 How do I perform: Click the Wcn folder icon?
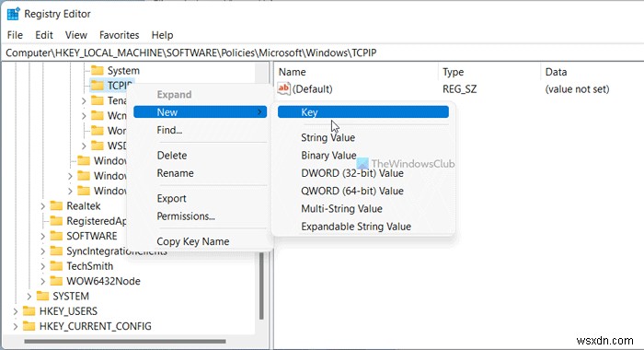[98, 115]
